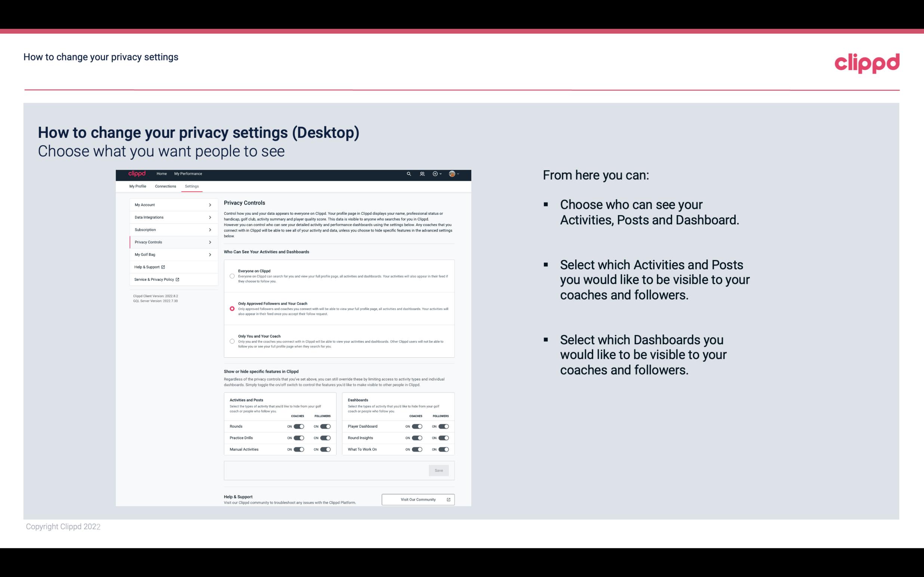Viewport: 924px width, 577px height.
Task: Select the Settings tab in navigation
Action: coord(191,186)
